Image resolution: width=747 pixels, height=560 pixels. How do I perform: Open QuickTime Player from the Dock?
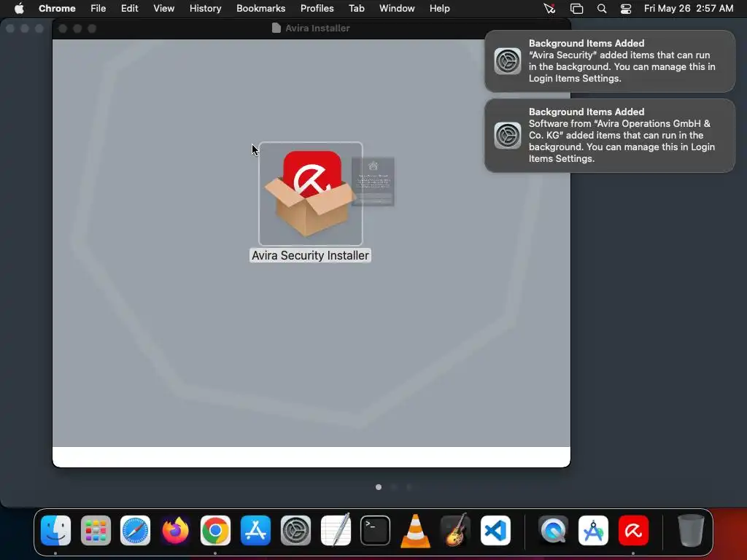[x=553, y=531]
